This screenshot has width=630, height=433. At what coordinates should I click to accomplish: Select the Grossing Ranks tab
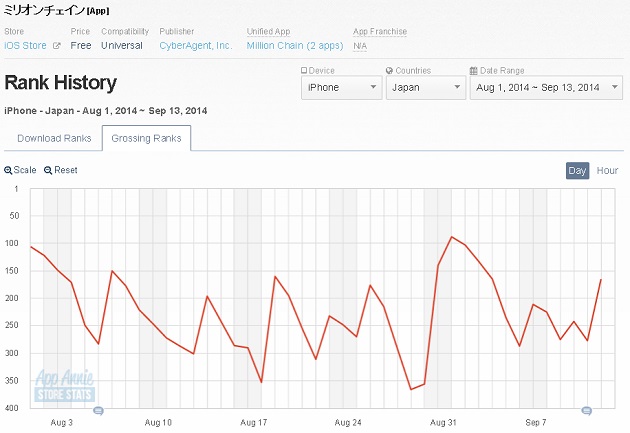point(146,138)
